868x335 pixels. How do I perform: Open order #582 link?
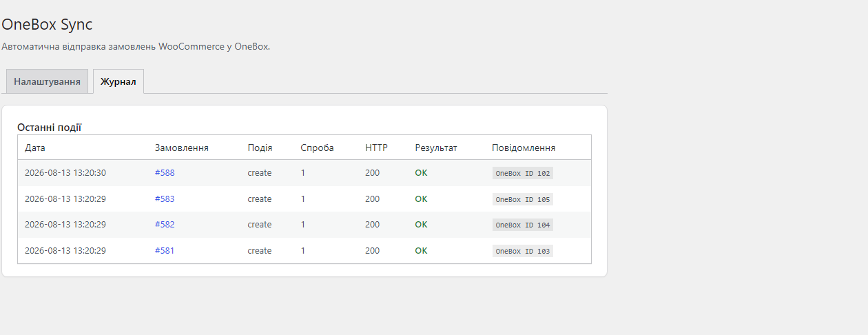coord(165,225)
